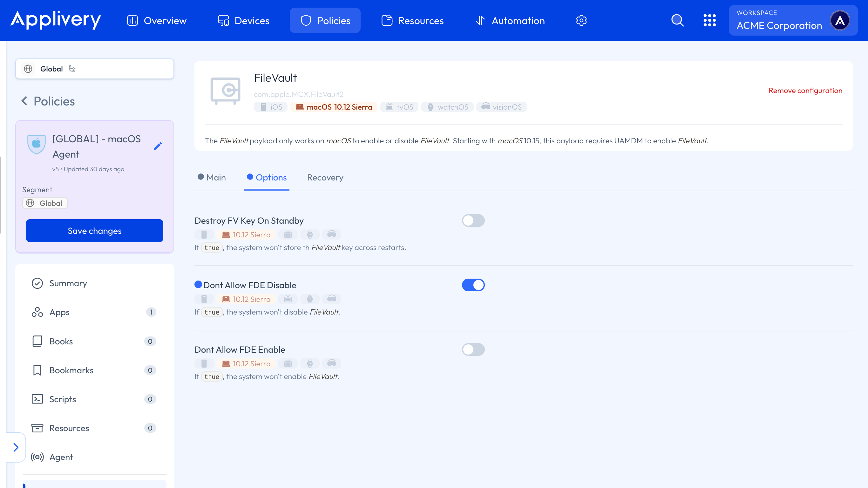Screen dimensions: 868x488
Task: Open the Scripts section in sidebar
Action: point(63,399)
